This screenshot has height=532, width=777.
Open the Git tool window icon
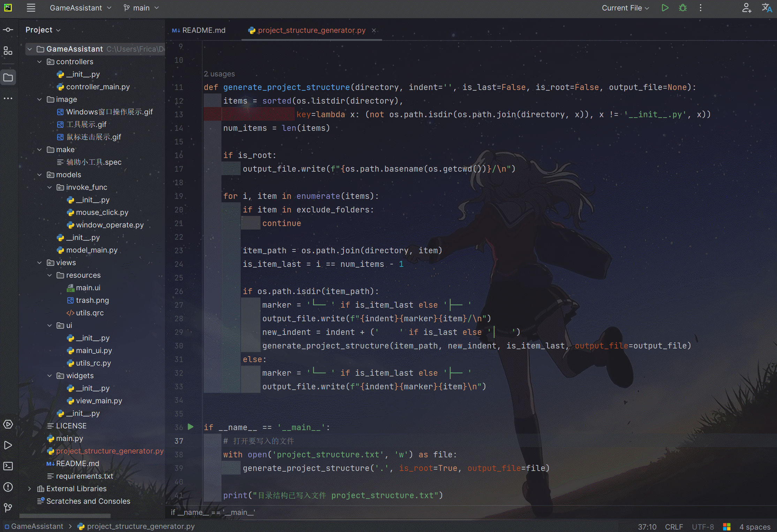point(8,508)
